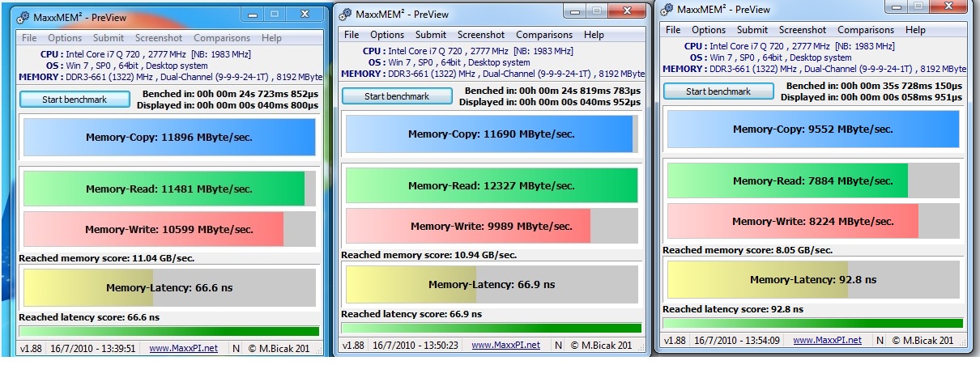Close the MaxxMEM window timestamped 13:39:51
Screen dimensions: 980x365
[x=305, y=14]
